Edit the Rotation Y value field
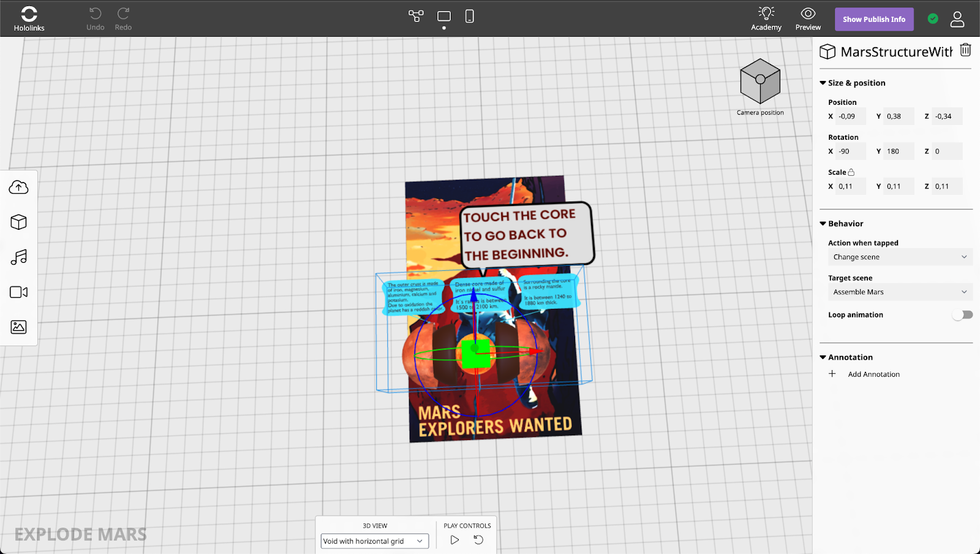980x554 pixels. point(899,151)
